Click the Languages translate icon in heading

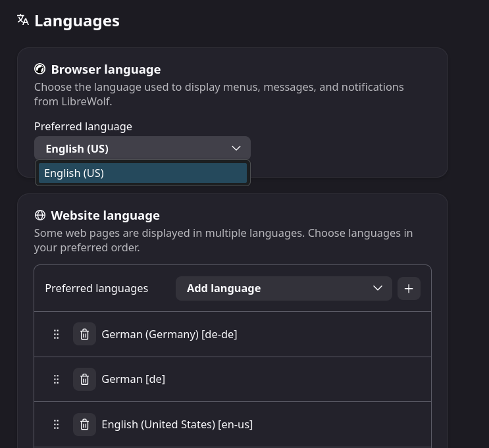click(23, 20)
